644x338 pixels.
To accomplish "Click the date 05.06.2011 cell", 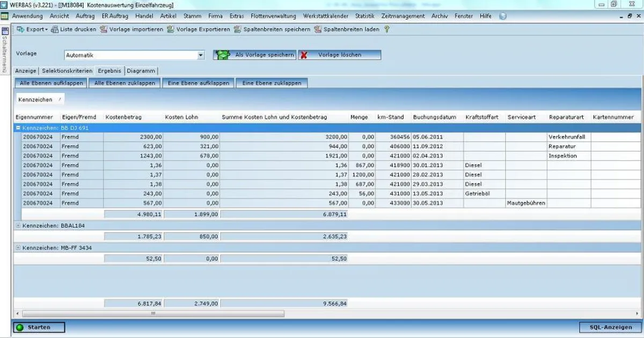I will pos(437,137).
